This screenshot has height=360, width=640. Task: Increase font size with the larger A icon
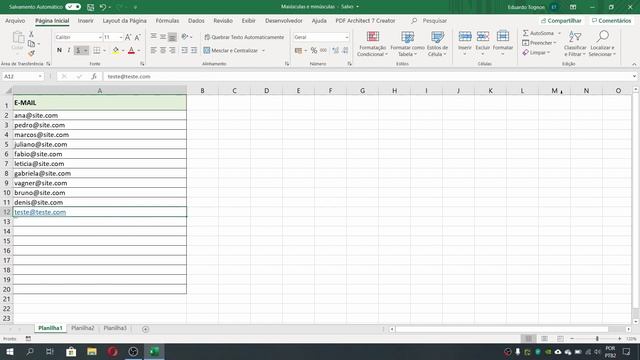(x=128, y=37)
